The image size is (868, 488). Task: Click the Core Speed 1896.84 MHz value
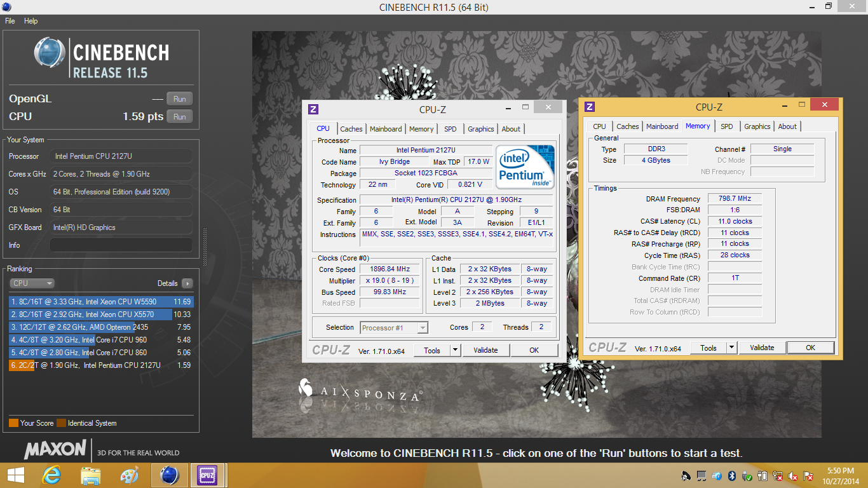[x=390, y=269]
